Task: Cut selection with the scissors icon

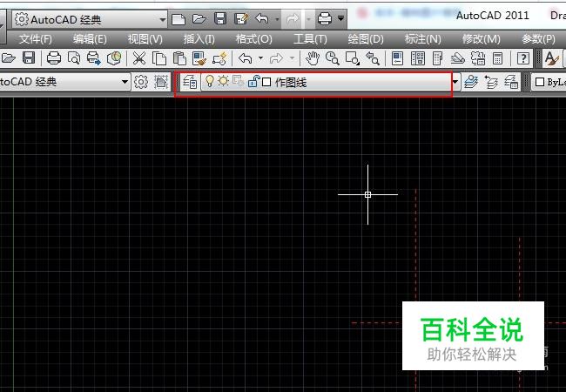Action: coord(139,58)
